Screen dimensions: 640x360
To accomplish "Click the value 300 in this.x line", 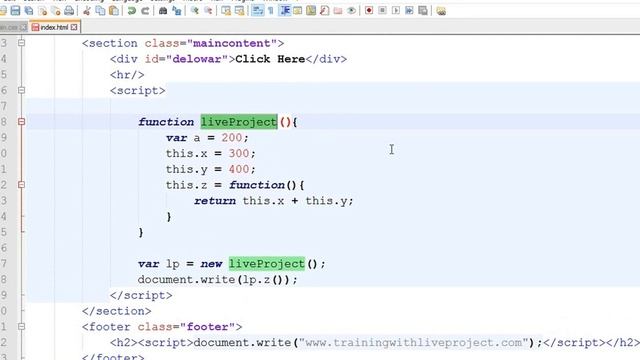I will [239, 153].
